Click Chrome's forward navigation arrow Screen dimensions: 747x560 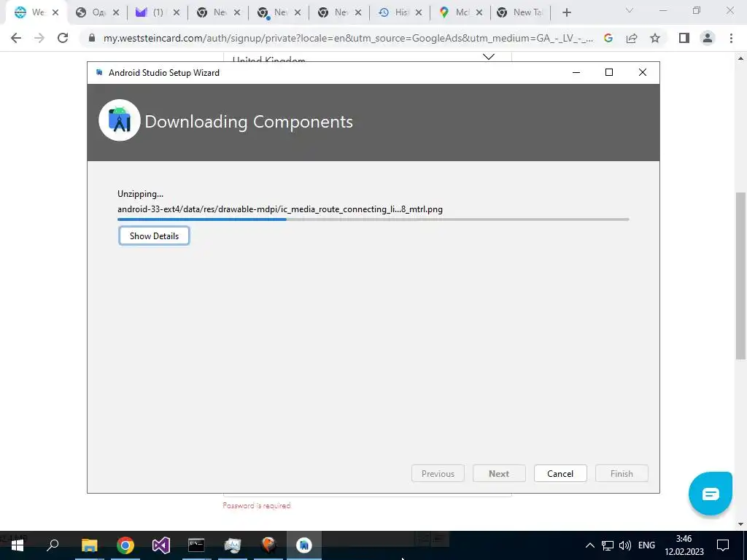click(39, 38)
